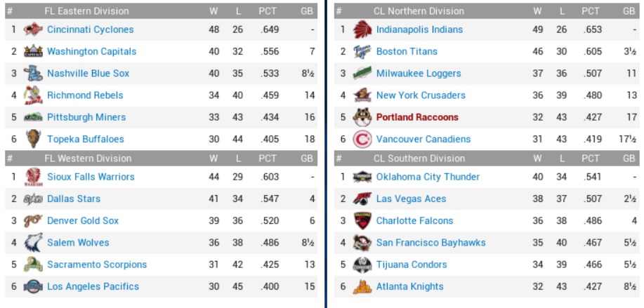Click the Atlanta Knights logo
This screenshot has width=644, height=308.
[x=362, y=286]
